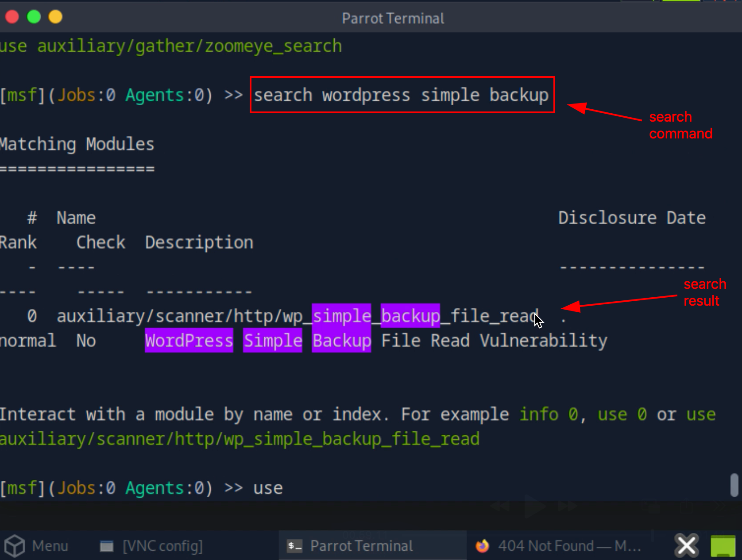Click the 'info 0' example text
The image size is (742, 560).
click(x=548, y=414)
